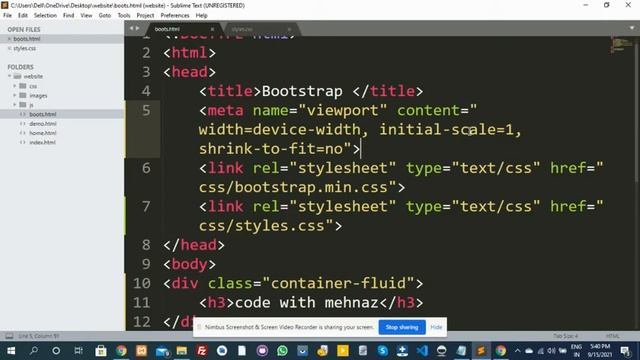The width and height of the screenshot is (640, 360).
Task: Open the volume control in tray
Action: [x=551, y=351]
